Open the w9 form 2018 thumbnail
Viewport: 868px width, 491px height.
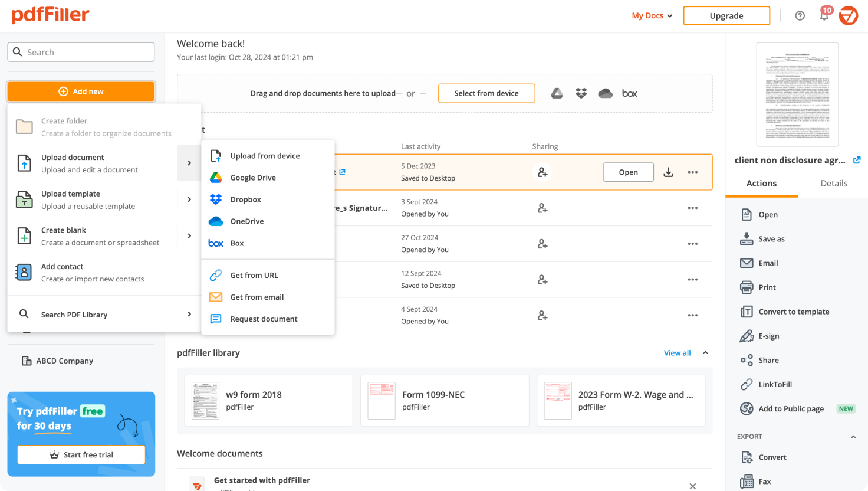(205, 400)
